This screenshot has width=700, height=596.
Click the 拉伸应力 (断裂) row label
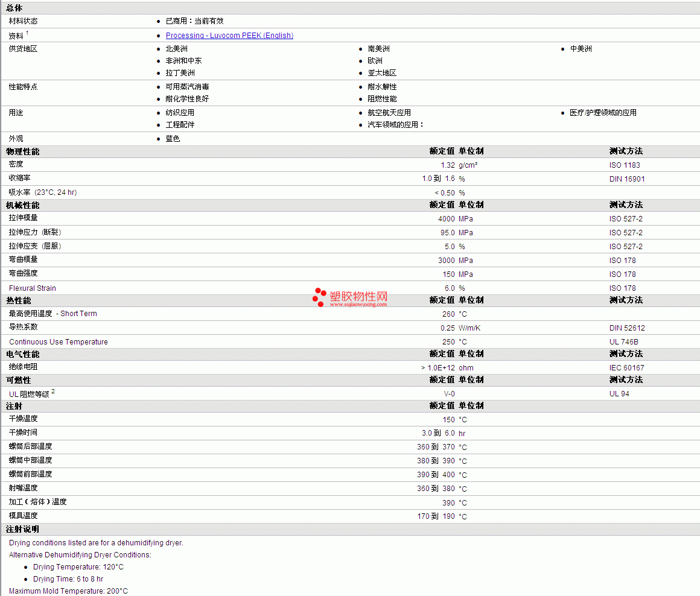pyautogui.click(x=35, y=232)
